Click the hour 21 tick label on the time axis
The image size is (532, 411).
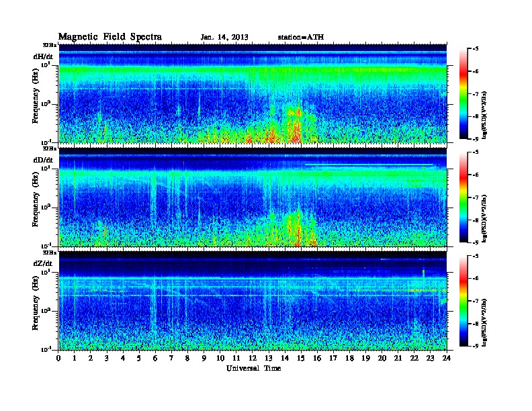(398, 359)
